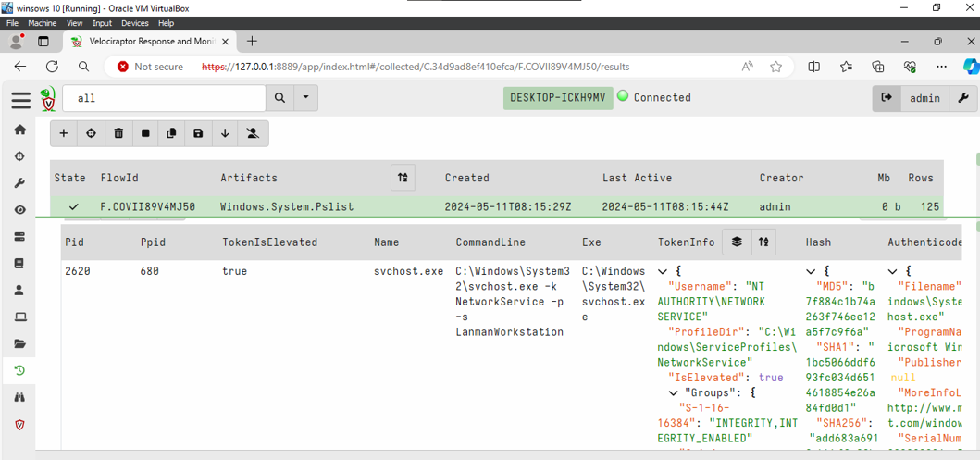
Task: Open Edge split screen icon
Action: [x=813, y=67]
